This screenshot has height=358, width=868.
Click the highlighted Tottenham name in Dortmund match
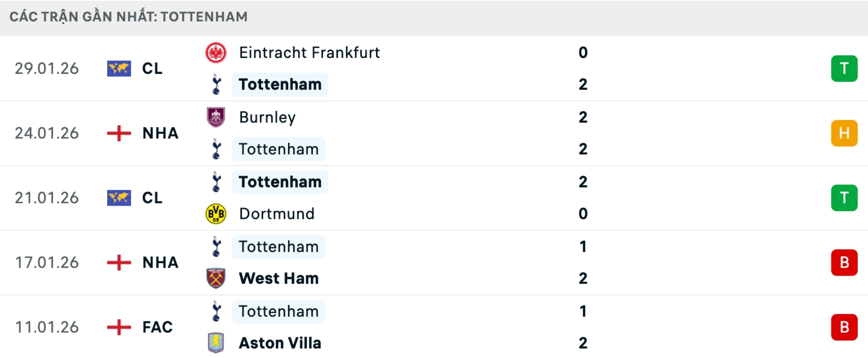tap(279, 182)
